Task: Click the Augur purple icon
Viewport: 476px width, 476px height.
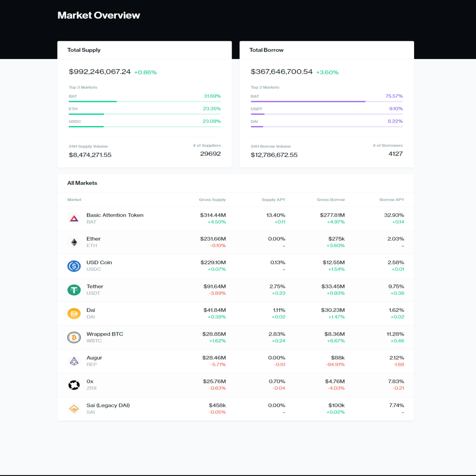Action: pos(74,361)
